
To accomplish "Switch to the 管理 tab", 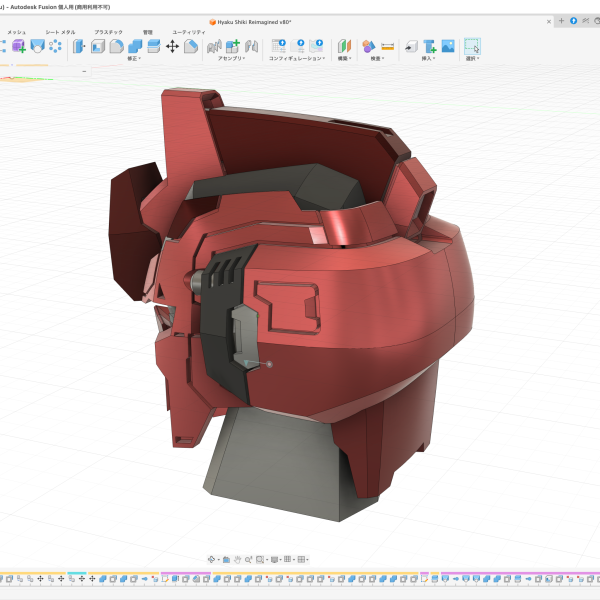I will pyautogui.click(x=148, y=32).
